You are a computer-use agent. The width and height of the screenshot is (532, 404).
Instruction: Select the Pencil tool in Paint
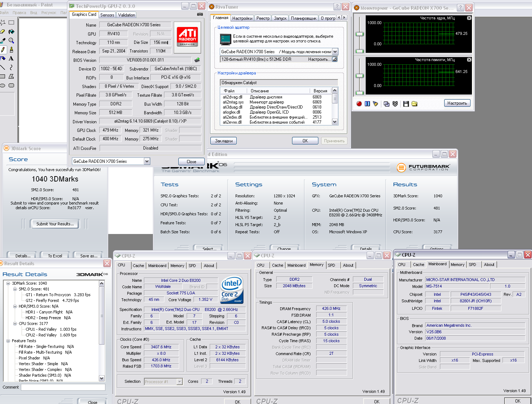pyautogui.click(x=3, y=50)
